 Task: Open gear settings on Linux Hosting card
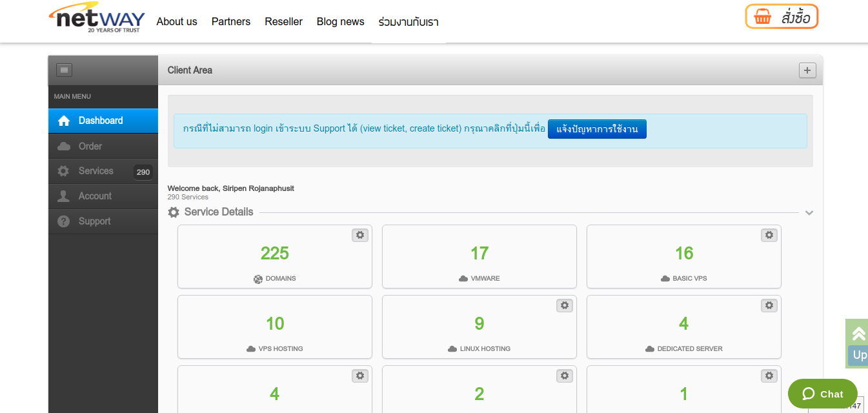(x=565, y=305)
